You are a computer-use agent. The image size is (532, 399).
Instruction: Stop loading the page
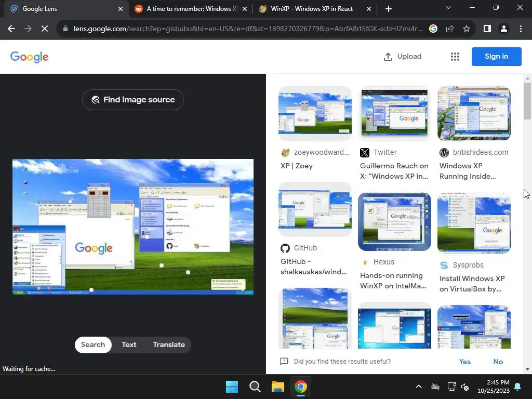(45, 29)
